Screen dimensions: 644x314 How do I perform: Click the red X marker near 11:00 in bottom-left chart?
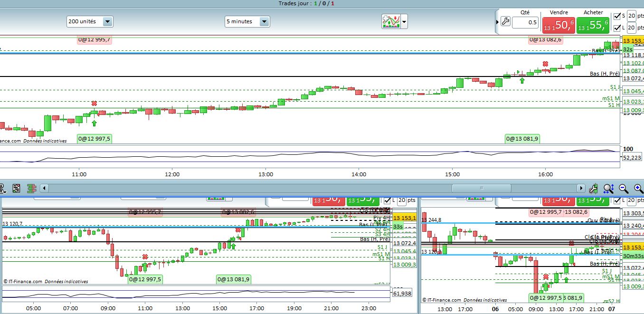click(x=145, y=257)
